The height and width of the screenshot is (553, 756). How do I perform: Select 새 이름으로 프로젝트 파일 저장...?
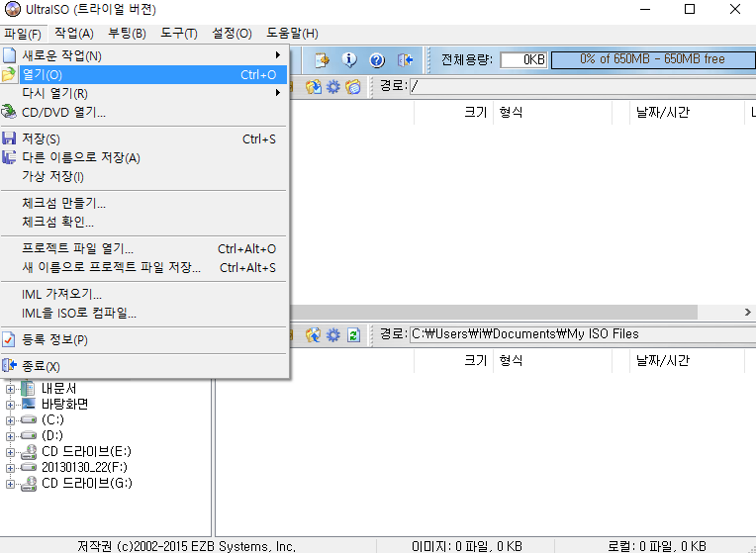click(x=144, y=267)
